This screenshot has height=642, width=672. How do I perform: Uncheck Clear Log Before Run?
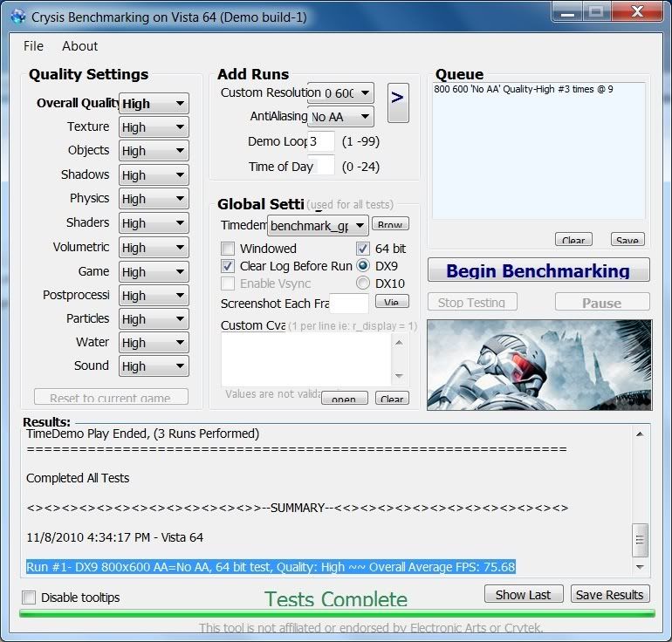(228, 266)
